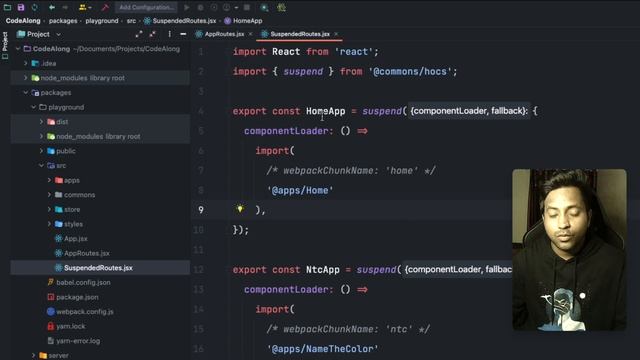Screen dimensions: 640x360
Task: Click playground in the breadcrumb bar
Action: pyautogui.click(x=102, y=21)
